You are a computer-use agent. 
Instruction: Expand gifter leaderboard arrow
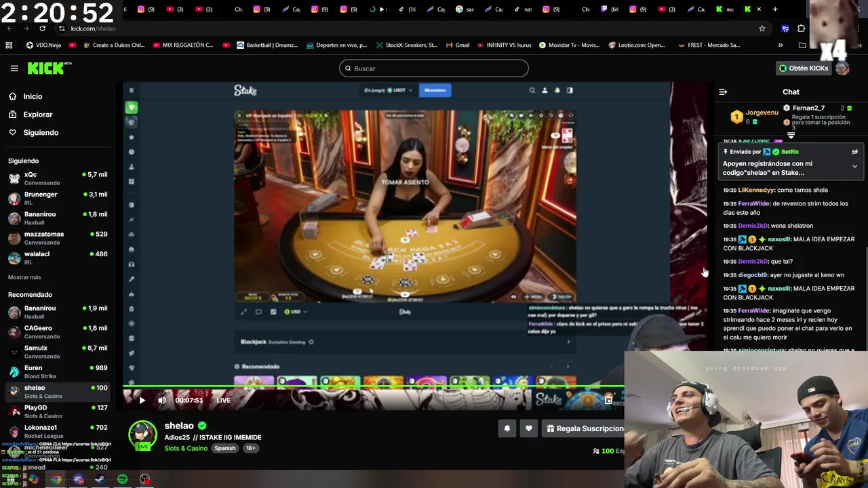coord(791,136)
